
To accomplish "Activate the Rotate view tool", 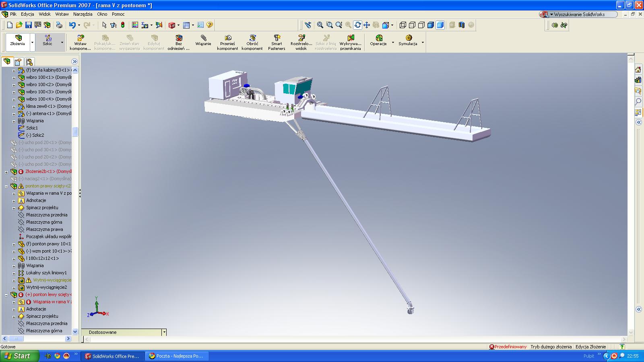I will click(357, 25).
